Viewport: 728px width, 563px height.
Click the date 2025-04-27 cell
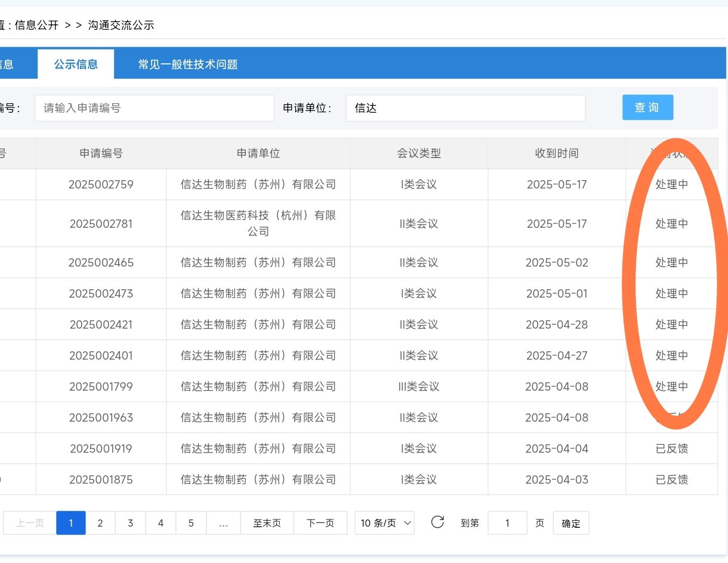pos(557,355)
